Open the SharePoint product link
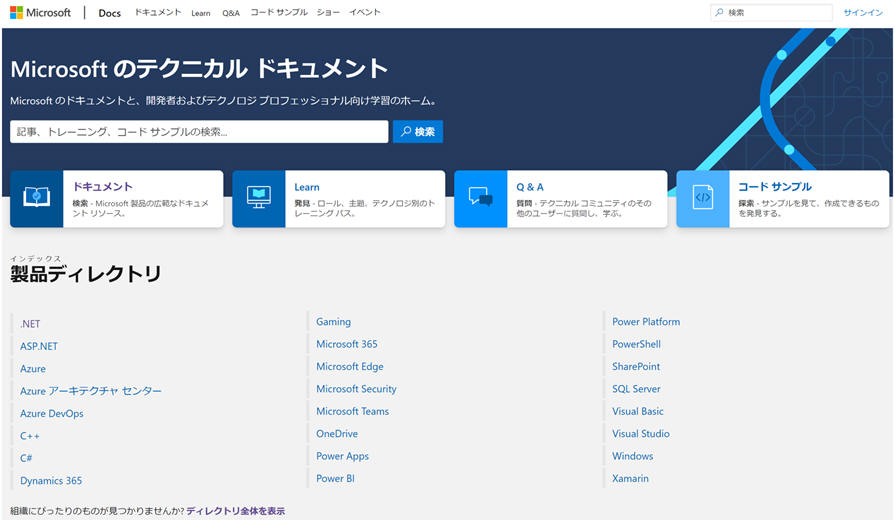Image resolution: width=895 pixels, height=522 pixels. tap(636, 367)
